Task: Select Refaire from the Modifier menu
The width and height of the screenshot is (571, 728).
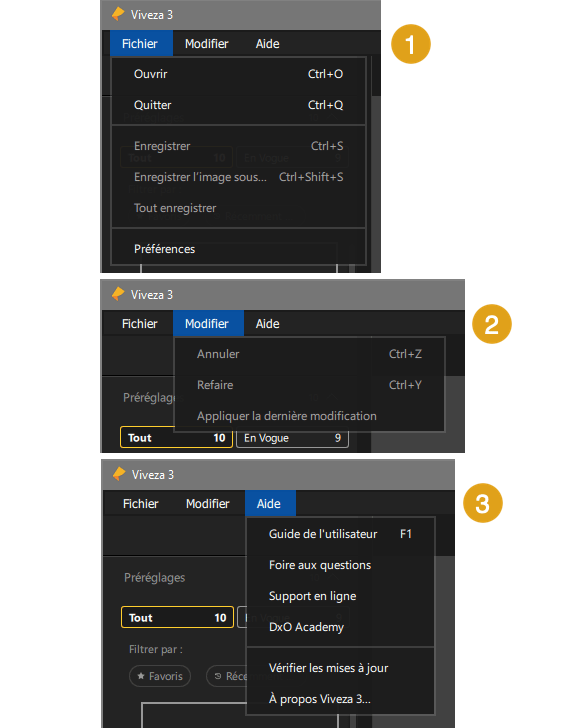Action: [x=309, y=385]
